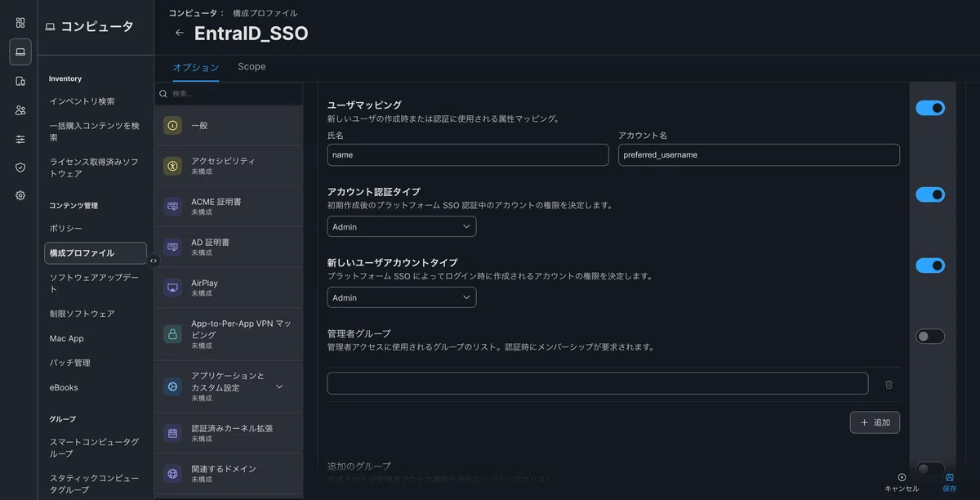The width and height of the screenshot is (980, 500).
Task: Click the laptop icon next to コンピュータ heading
Action: [x=51, y=27]
